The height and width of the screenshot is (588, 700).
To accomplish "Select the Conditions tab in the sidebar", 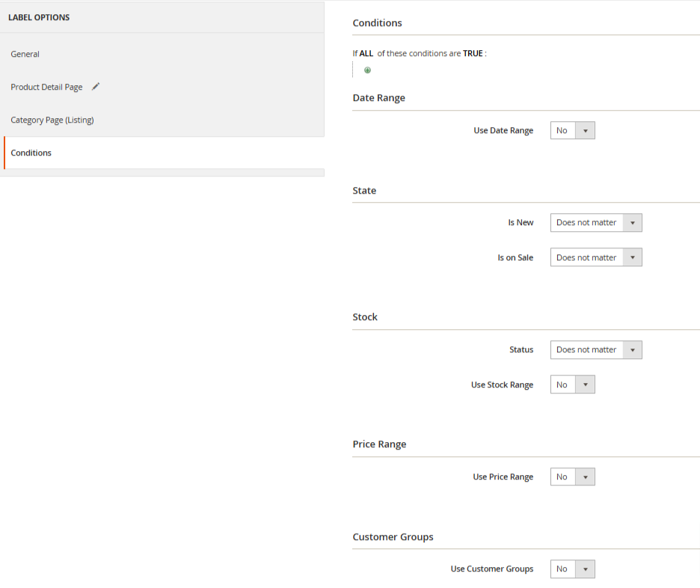I will (31, 153).
